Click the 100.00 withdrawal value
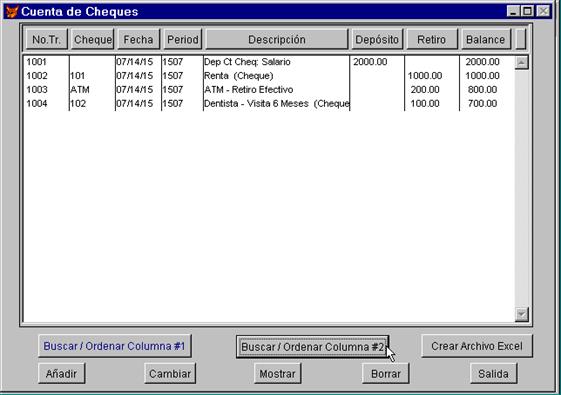The height and width of the screenshot is (395, 561). click(x=425, y=103)
